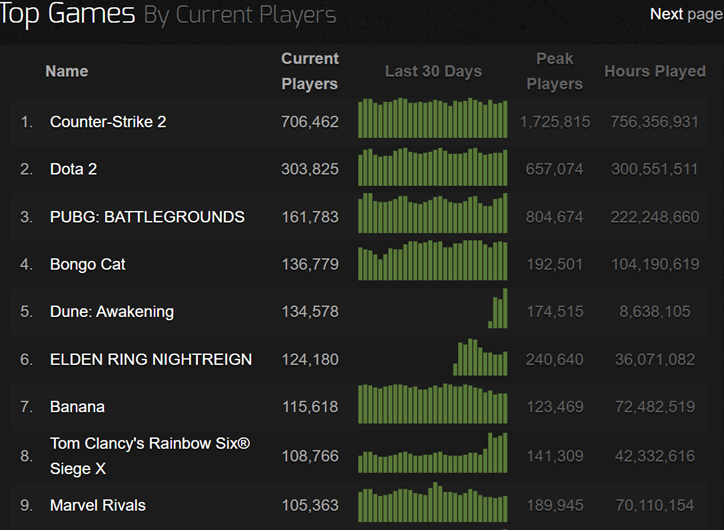This screenshot has width=724, height=532.
Task: Click Counter-Strike 2's 30-day player chart
Action: coord(433,118)
